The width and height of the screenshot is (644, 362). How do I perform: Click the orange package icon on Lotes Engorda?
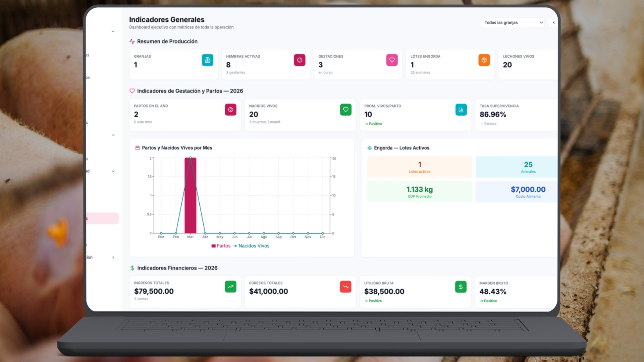click(484, 60)
